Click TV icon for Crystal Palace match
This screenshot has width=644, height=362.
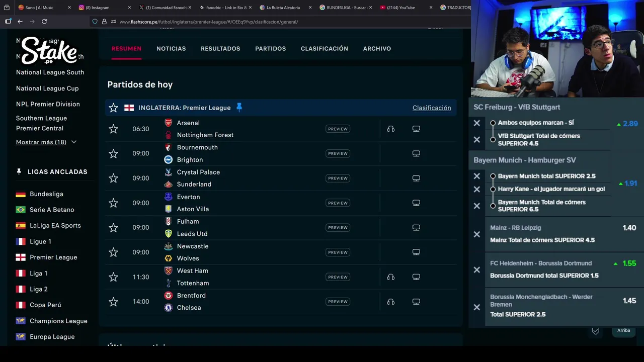[416, 178]
